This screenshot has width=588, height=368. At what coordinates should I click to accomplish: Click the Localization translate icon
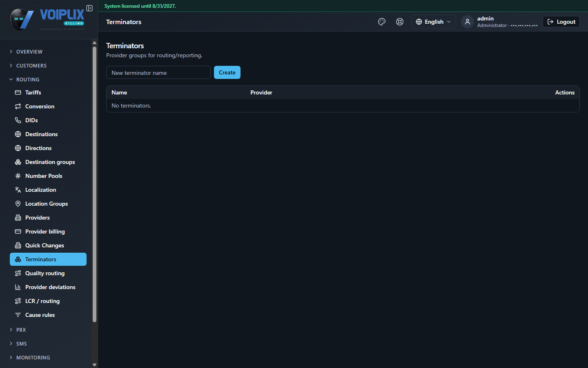coord(18,190)
